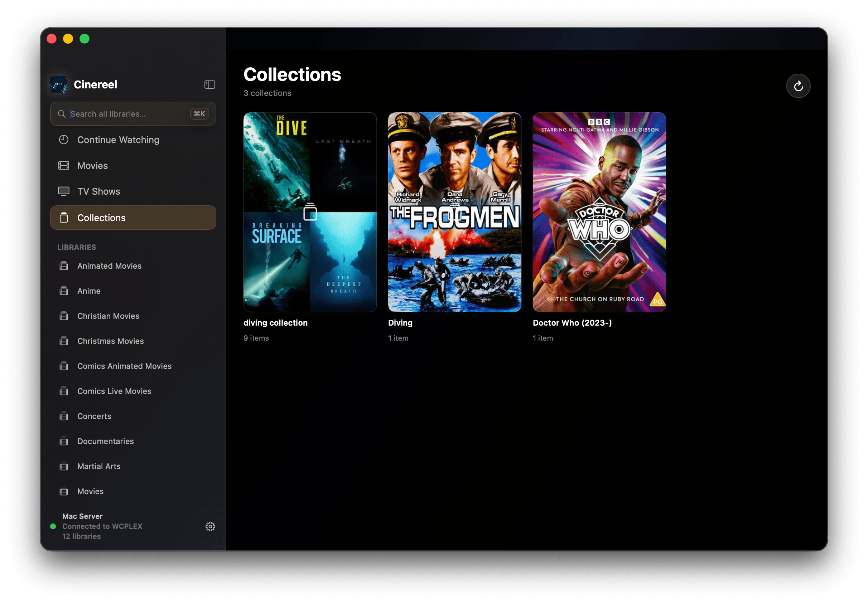868x604 pixels.
Task: Click the Comics Animated Movies library icon
Action: click(x=63, y=366)
